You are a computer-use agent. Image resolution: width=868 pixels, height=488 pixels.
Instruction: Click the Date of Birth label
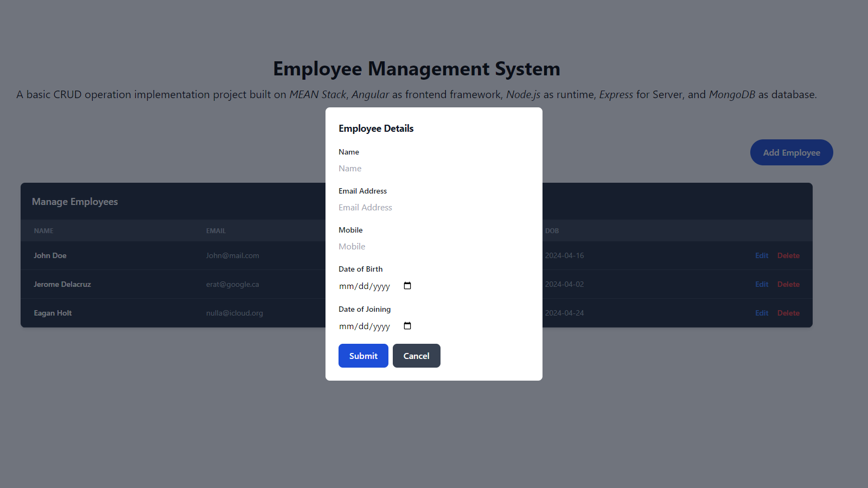pos(361,269)
